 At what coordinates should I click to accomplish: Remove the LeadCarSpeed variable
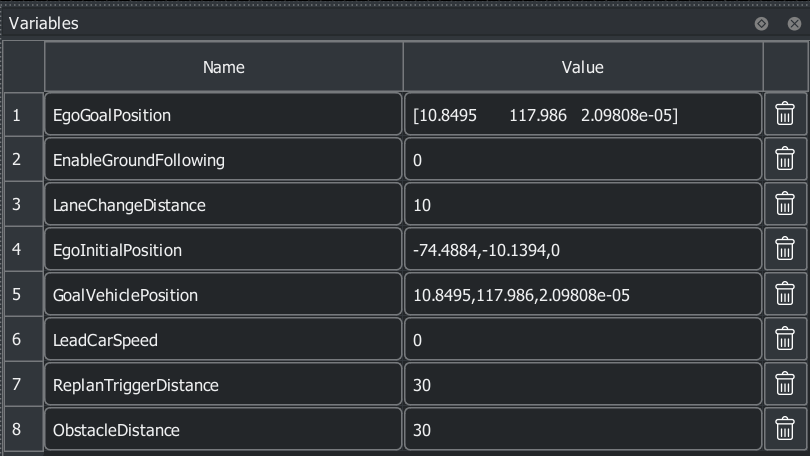[x=785, y=340]
